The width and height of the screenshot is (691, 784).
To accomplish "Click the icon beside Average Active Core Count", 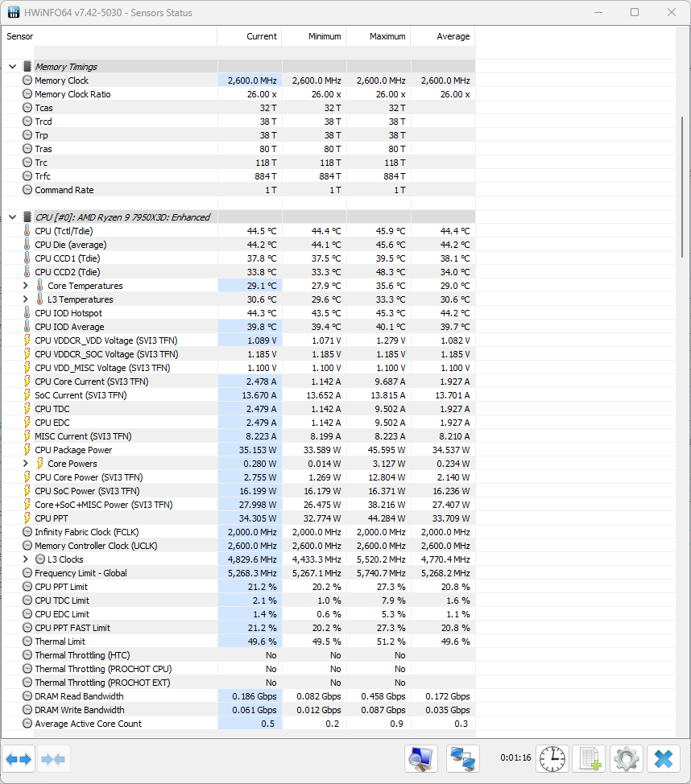I will point(27,723).
